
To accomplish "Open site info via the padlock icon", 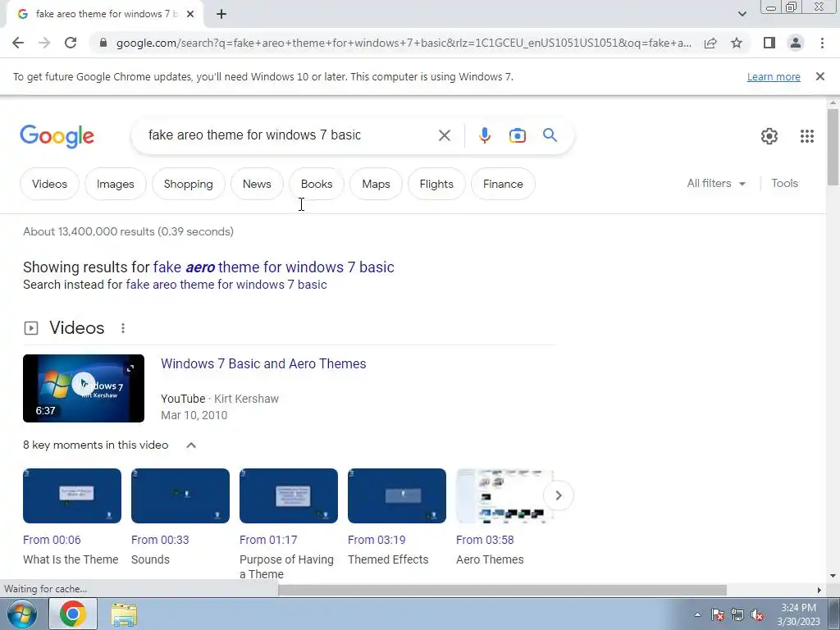I will coord(103,43).
